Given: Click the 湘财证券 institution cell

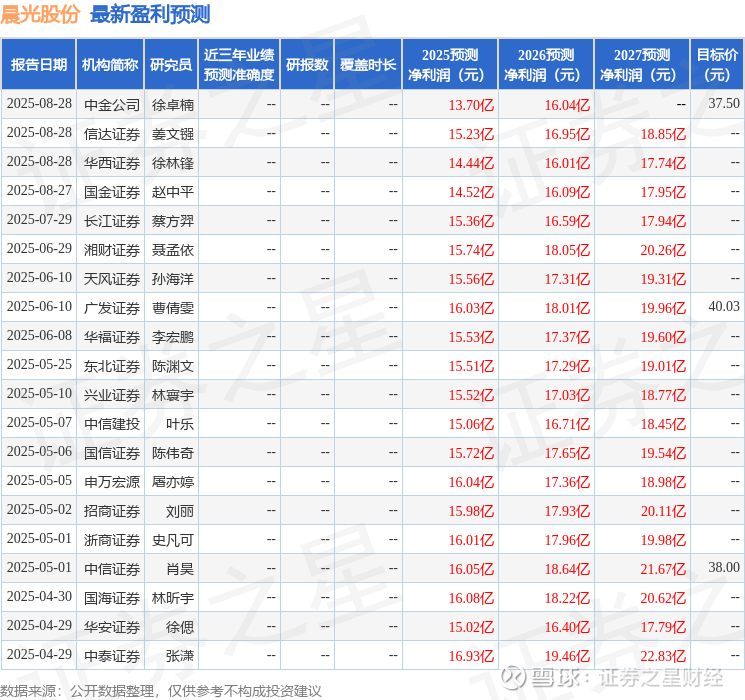Looking at the screenshot, I should (112, 250).
